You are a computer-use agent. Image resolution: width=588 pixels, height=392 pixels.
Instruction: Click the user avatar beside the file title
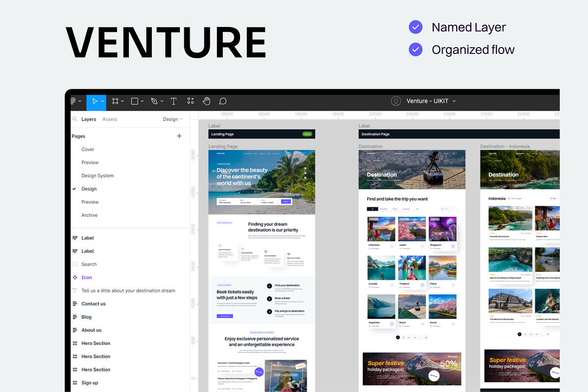(396, 101)
